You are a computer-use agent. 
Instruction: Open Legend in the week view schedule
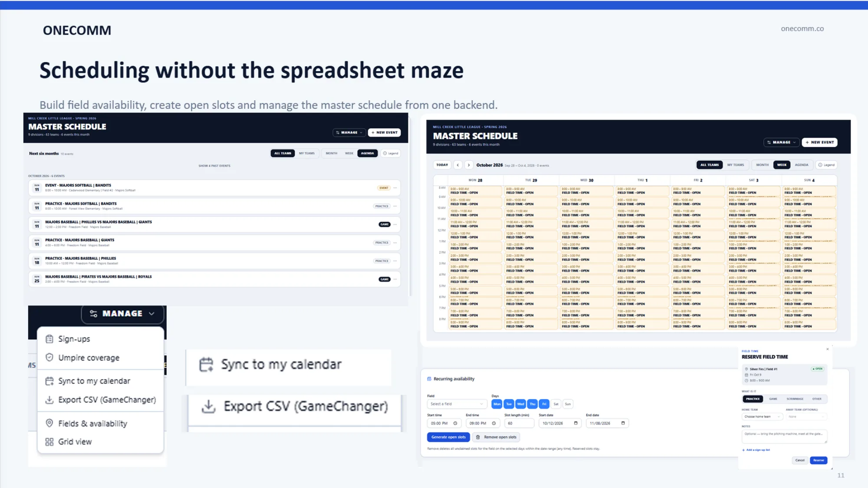point(826,165)
